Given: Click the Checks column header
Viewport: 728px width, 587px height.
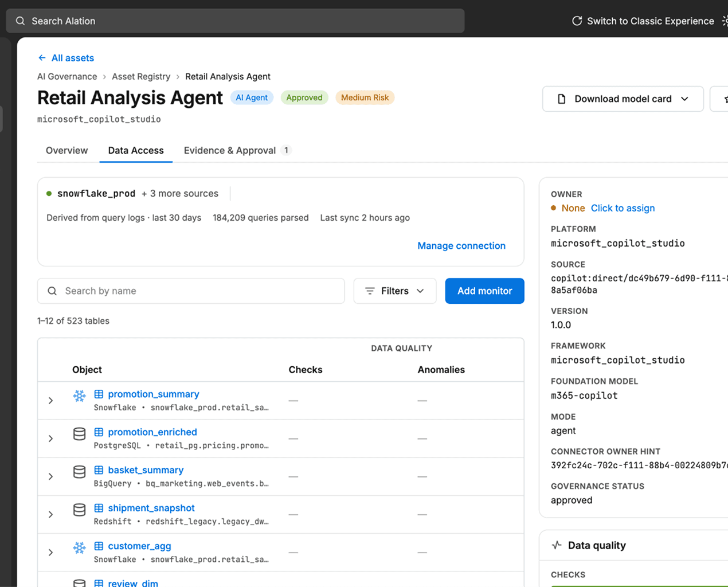Looking at the screenshot, I should coord(306,370).
